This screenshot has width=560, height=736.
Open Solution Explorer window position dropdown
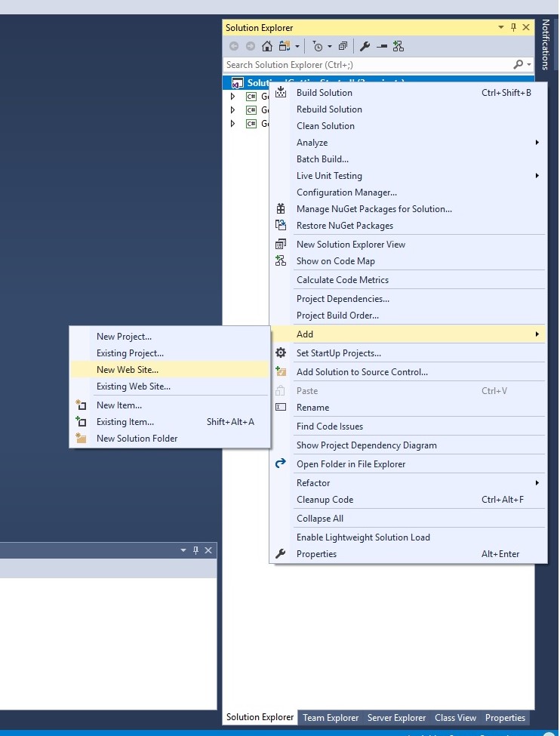(500, 28)
